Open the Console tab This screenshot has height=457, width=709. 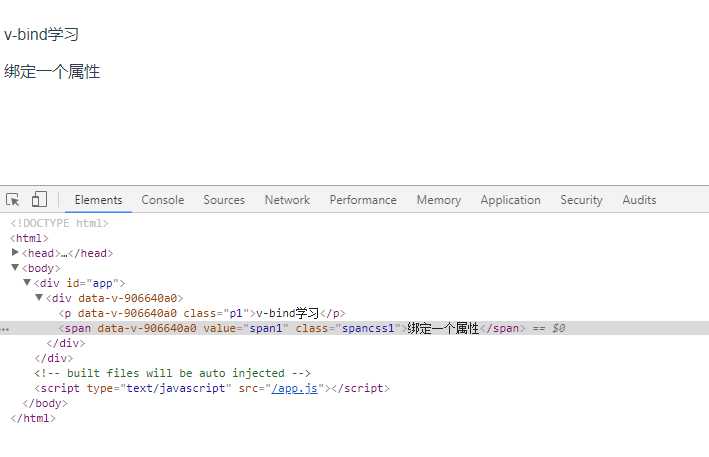(x=162, y=200)
